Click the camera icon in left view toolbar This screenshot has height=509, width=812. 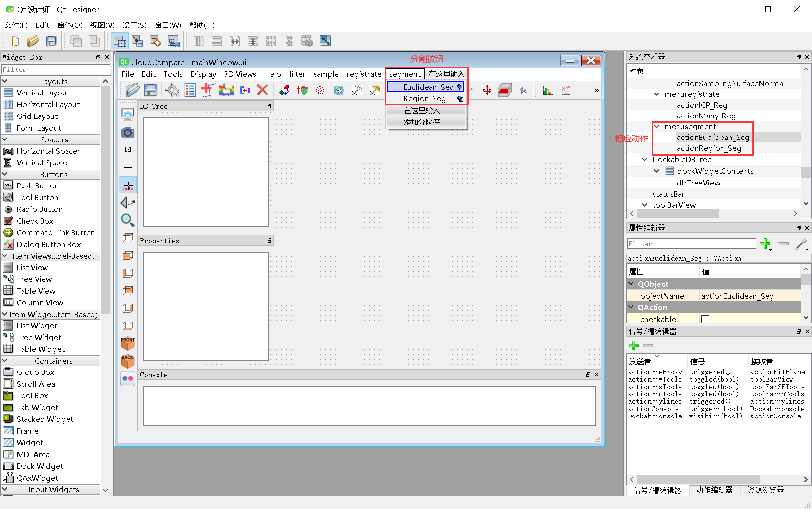coord(128,132)
